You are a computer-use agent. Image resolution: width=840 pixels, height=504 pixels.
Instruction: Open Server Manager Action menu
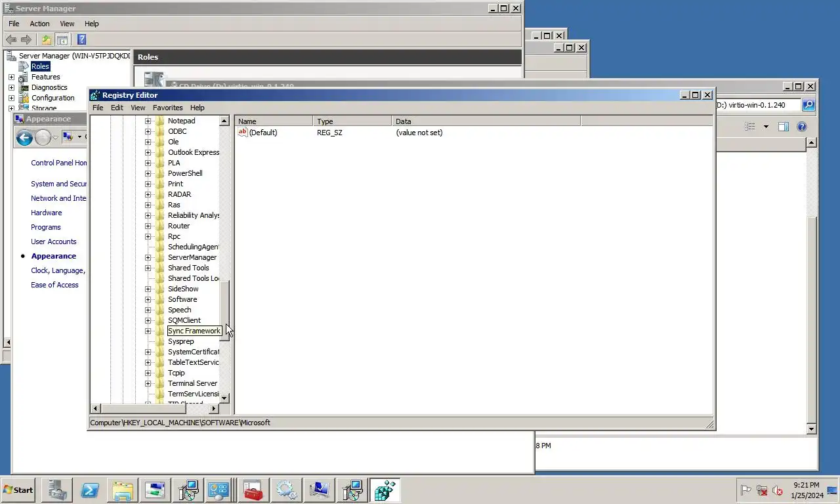coord(39,24)
